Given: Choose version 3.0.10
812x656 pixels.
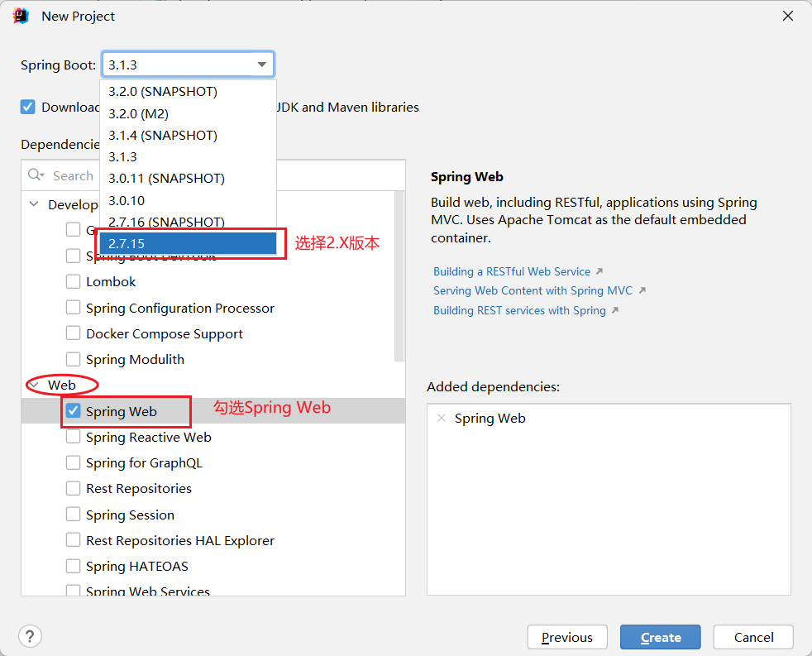Looking at the screenshot, I should click(x=188, y=200).
